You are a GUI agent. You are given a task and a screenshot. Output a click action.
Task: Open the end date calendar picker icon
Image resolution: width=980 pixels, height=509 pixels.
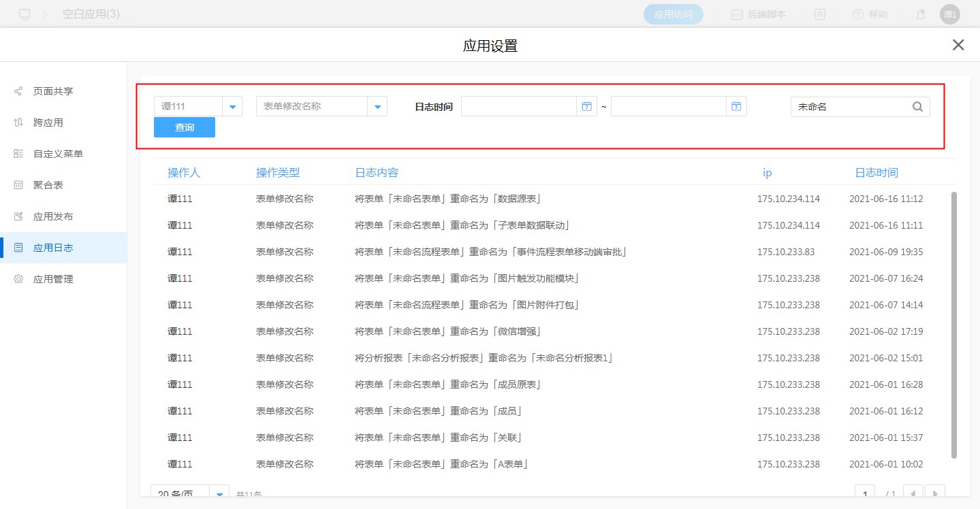[736, 107]
